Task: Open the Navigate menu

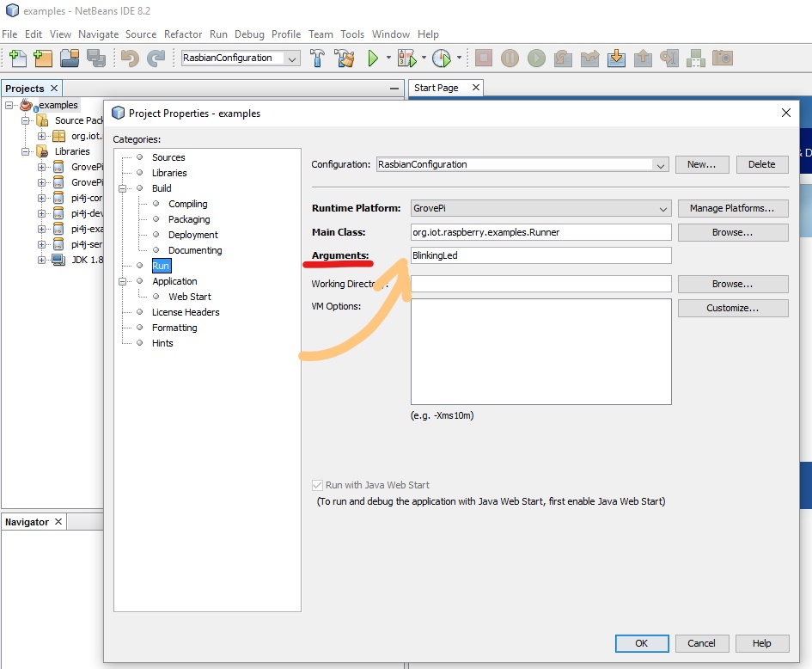Action: 99,34
